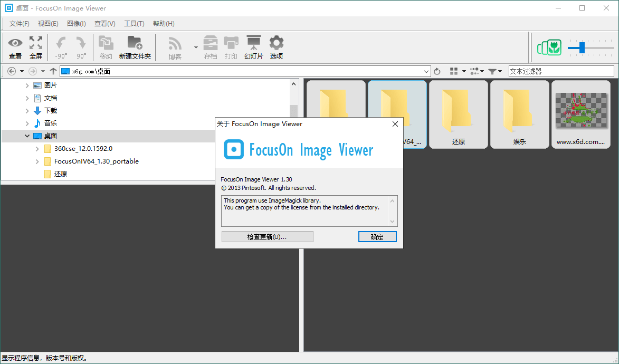Toggle the green dual-pane preview icon
The height and width of the screenshot is (364, 619).
(x=549, y=47)
